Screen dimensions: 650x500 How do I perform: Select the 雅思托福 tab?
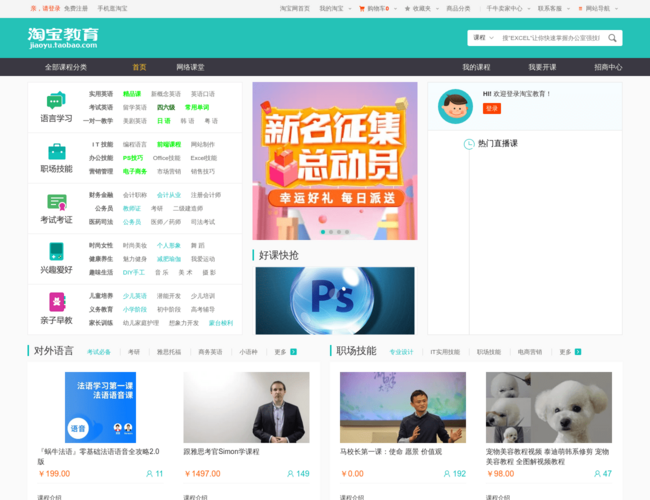(169, 352)
